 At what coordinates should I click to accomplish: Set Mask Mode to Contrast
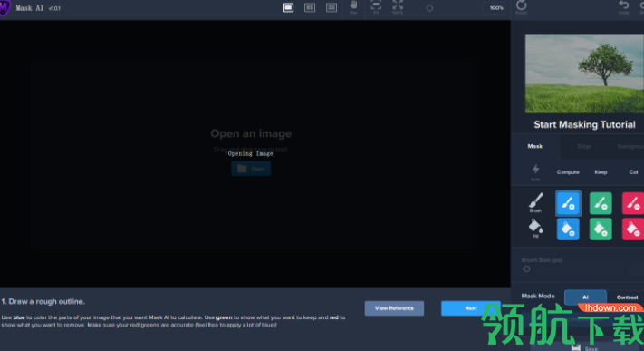pos(627,297)
